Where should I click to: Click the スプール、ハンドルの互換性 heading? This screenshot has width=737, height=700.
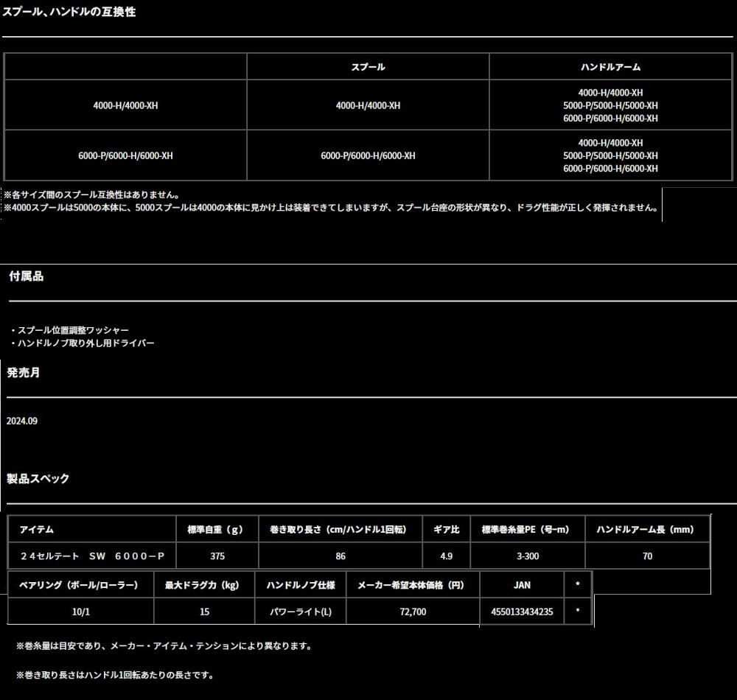(69, 12)
